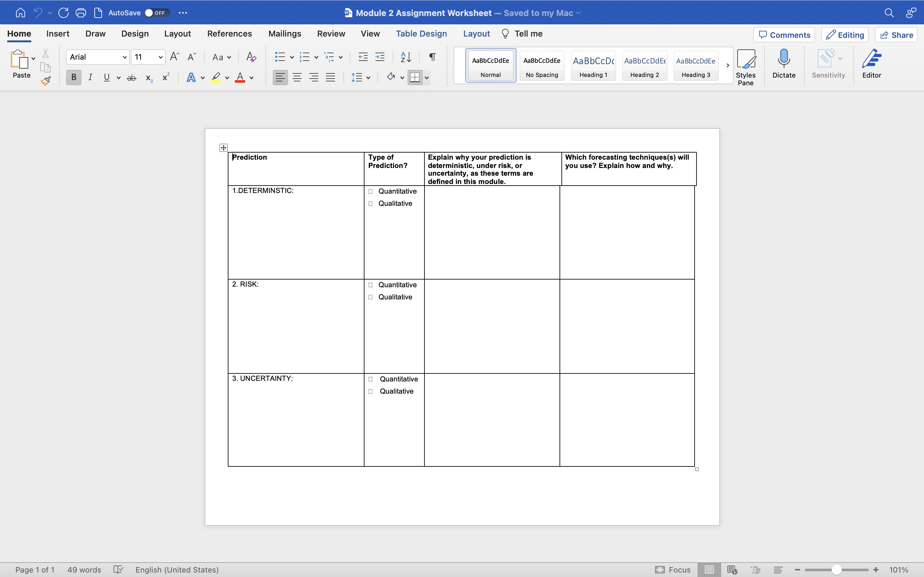
Task: Check Qualitative box in RISK row
Action: [370, 297]
